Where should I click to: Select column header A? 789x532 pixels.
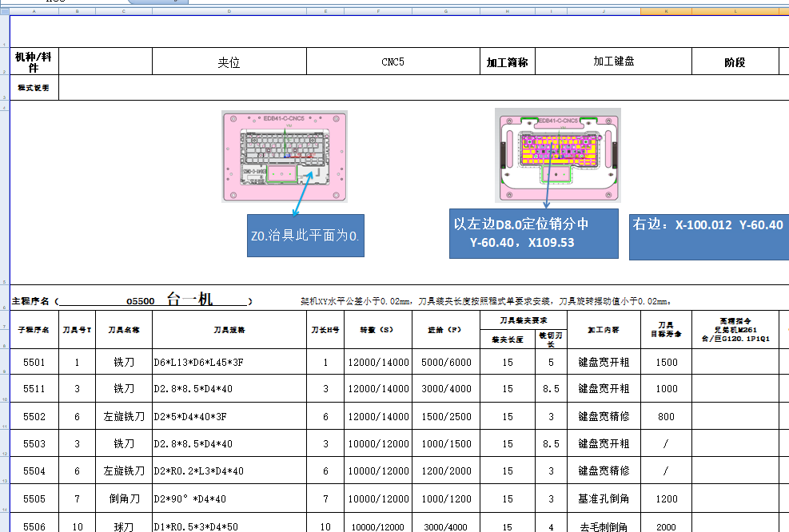[34, 12]
